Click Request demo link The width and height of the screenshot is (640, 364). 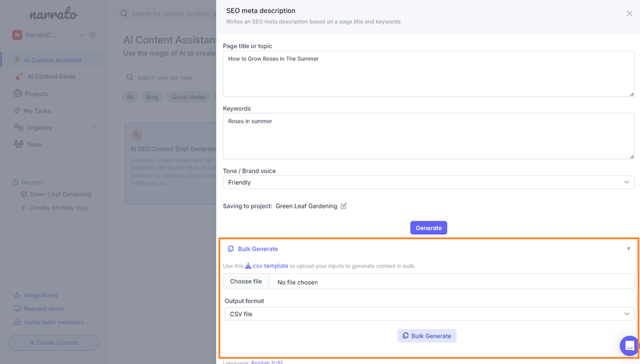(44, 308)
